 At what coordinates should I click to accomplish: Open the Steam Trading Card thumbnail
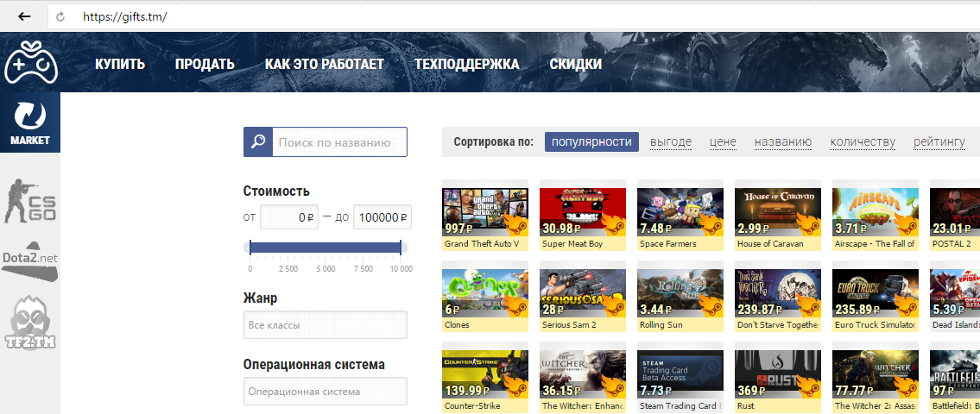(x=680, y=374)
